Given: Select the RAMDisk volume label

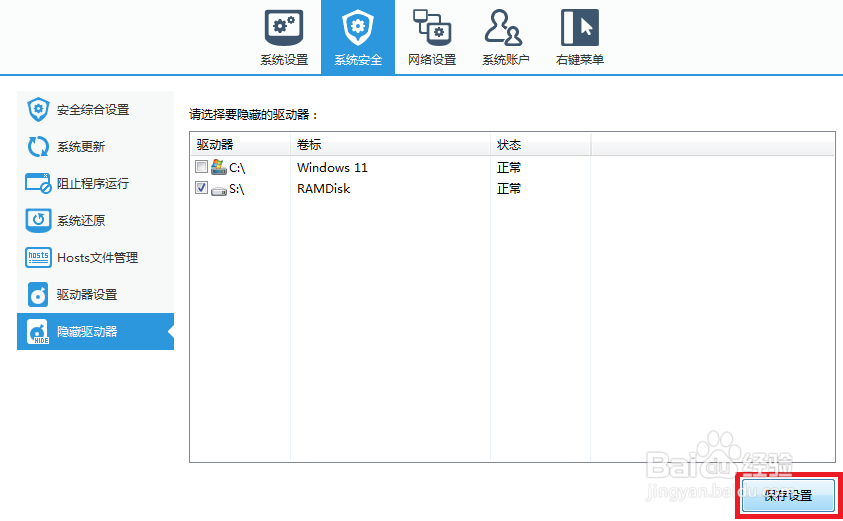Looking at the screenshot, I should coord(324,189).
